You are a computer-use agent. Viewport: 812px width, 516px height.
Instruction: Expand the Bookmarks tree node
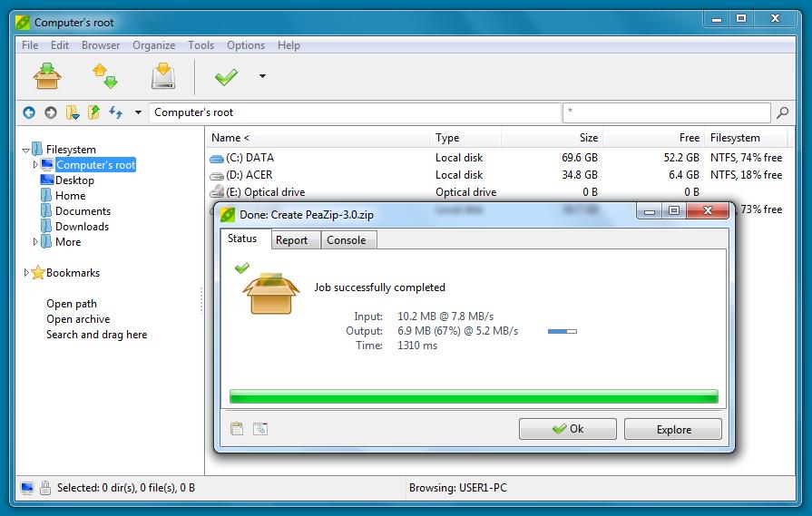coord(26,272)
